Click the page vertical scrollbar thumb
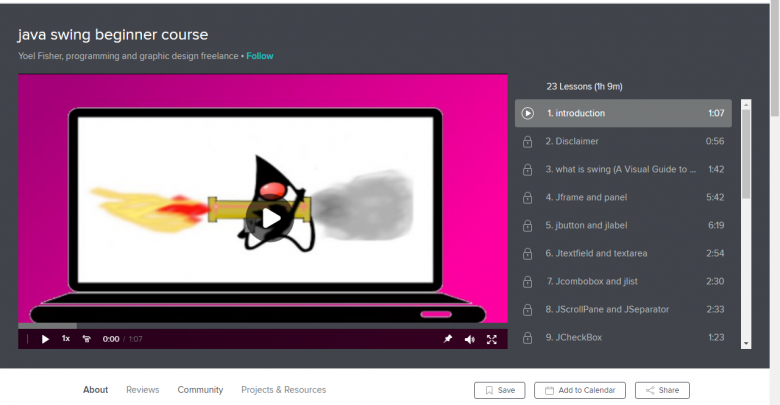The width and height of the screenshot is (780, 405). [775, 58]
